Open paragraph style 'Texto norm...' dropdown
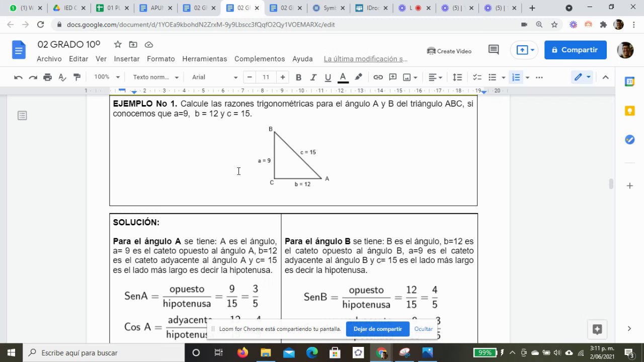Image resolution: width=644 pixels, height=362 pixels. click(x=155, y=77)
